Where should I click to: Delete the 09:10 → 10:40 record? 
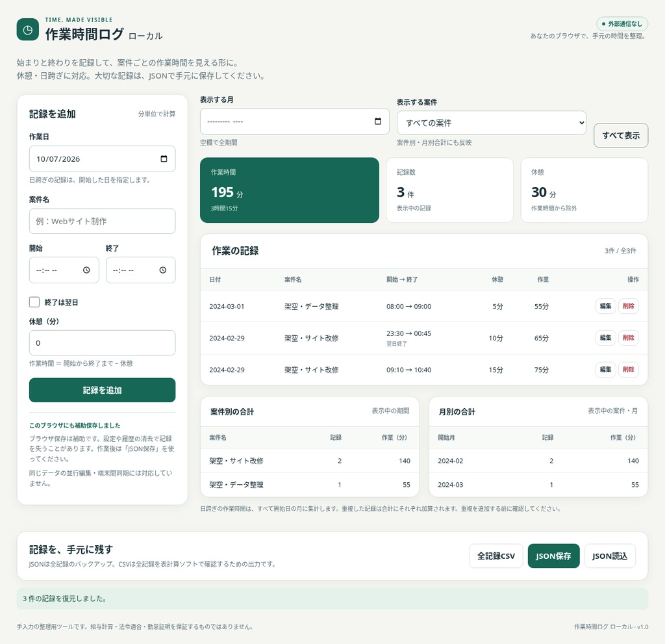pyautogui.click(x=628, y=369)
